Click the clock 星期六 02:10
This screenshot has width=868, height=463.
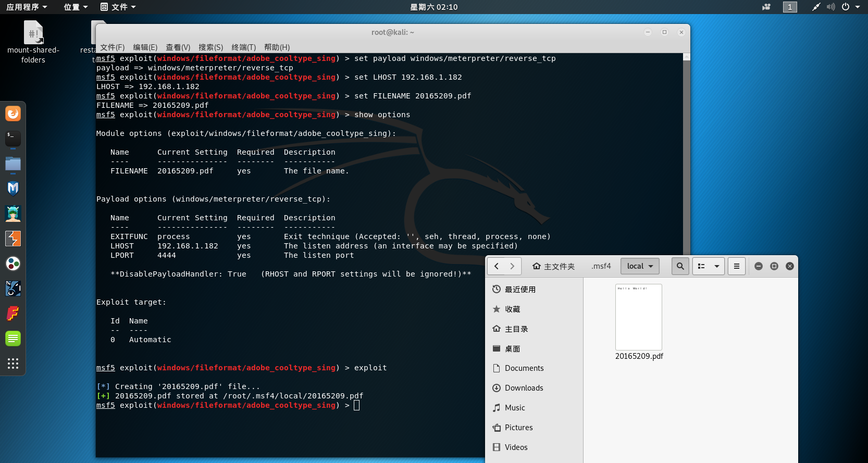[x=434, y=7]
